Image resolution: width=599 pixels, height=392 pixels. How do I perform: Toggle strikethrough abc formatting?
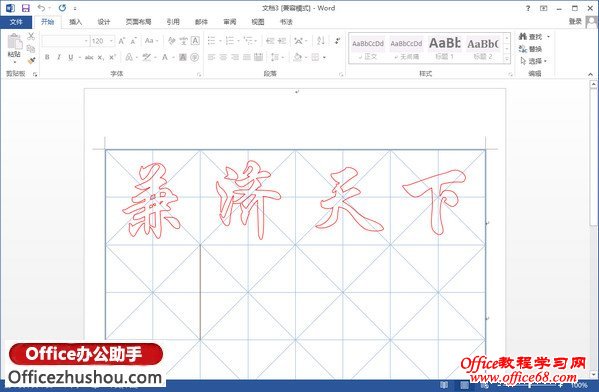[89, 57]
